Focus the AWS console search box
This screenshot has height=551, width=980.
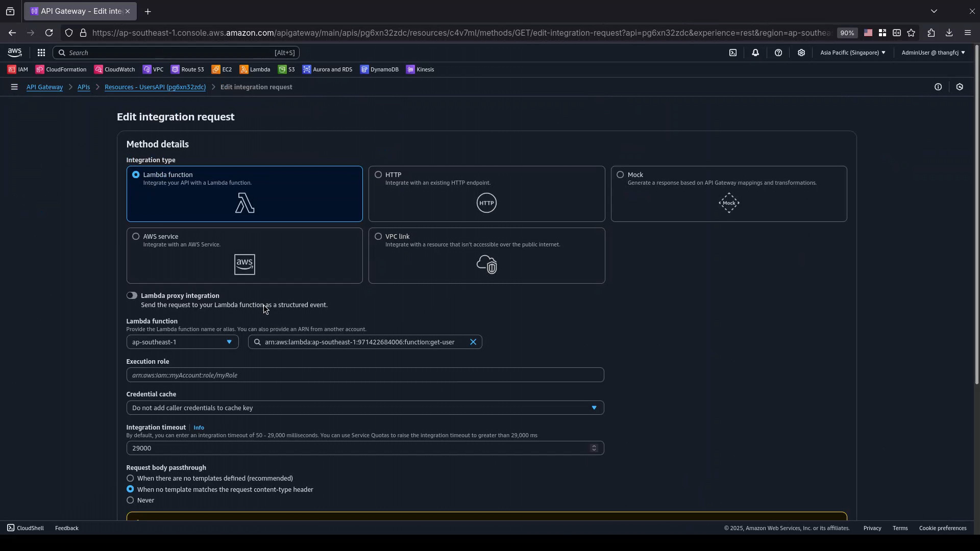coord(176,53)
